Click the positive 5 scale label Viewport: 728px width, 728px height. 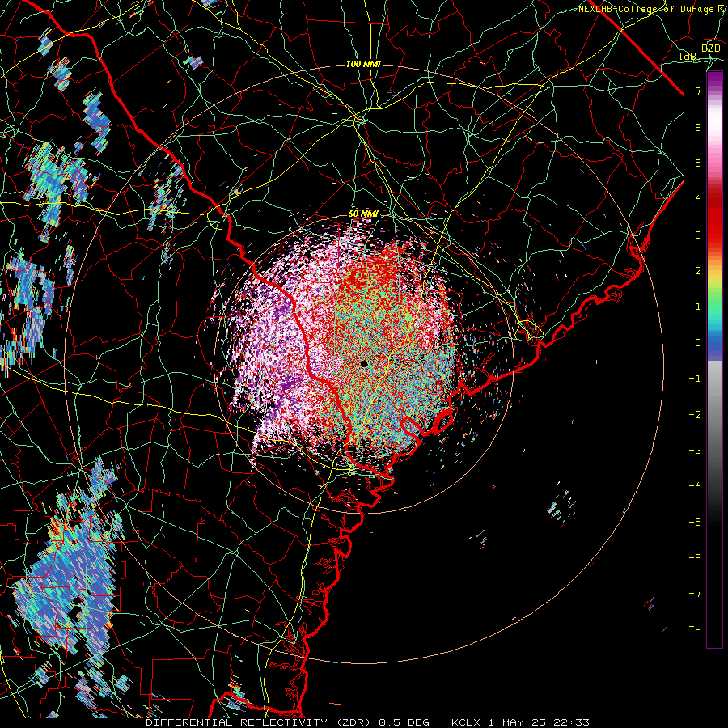coord(698,163)
